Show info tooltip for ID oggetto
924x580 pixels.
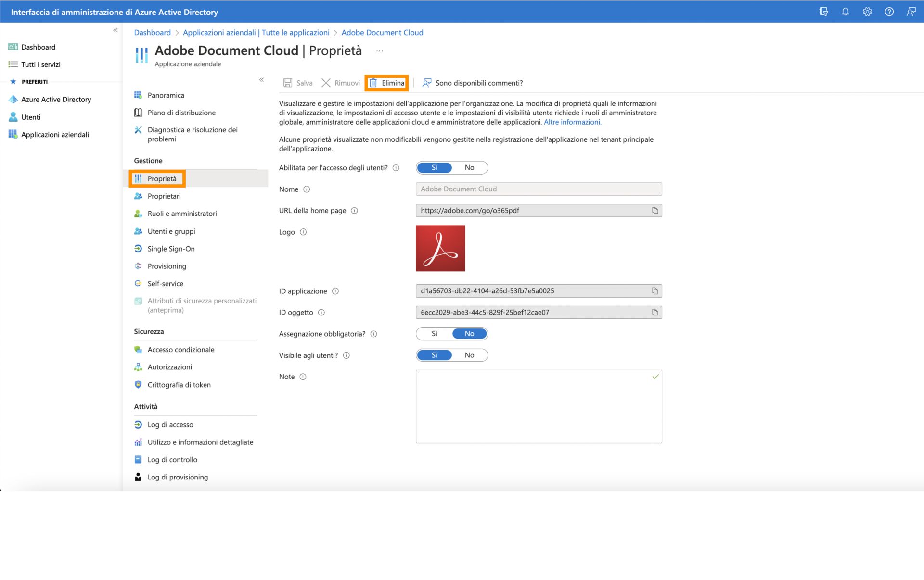[x=321, y=313]
